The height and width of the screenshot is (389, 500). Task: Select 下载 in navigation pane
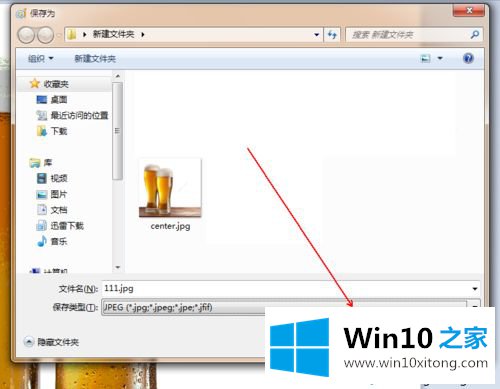(x=59, y=131)
